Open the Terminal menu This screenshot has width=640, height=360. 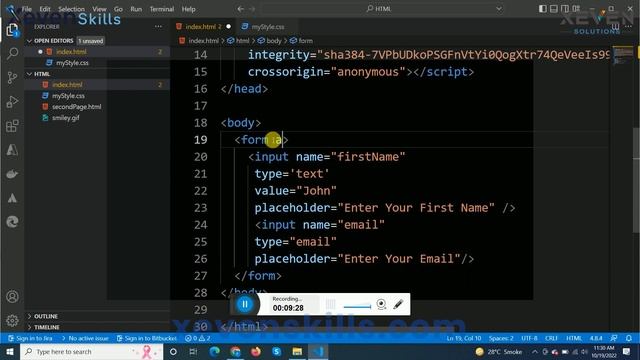point(162,9)
